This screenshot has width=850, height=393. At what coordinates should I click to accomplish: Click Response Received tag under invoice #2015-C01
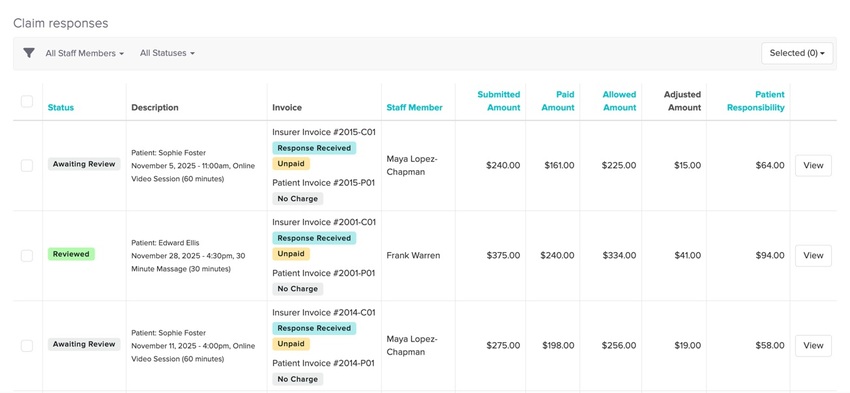point(314,148)
